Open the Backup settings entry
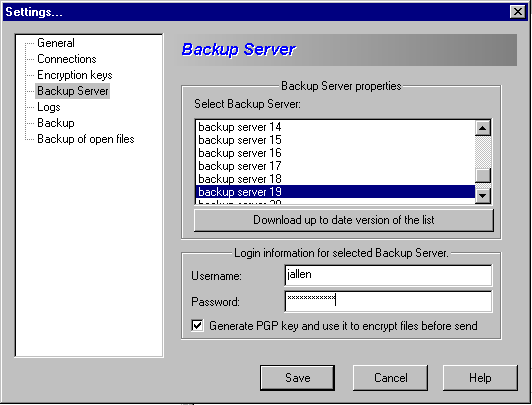 (x=56, y=123)
